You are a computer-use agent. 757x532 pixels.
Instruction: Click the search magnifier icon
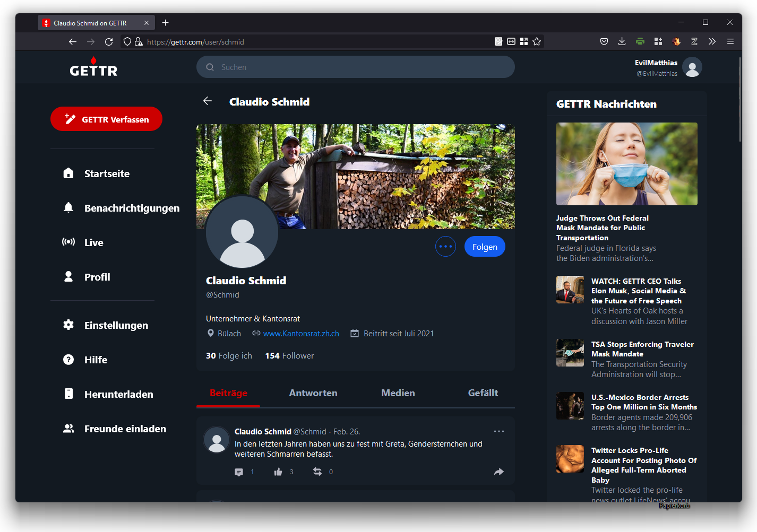click(210, 67)
